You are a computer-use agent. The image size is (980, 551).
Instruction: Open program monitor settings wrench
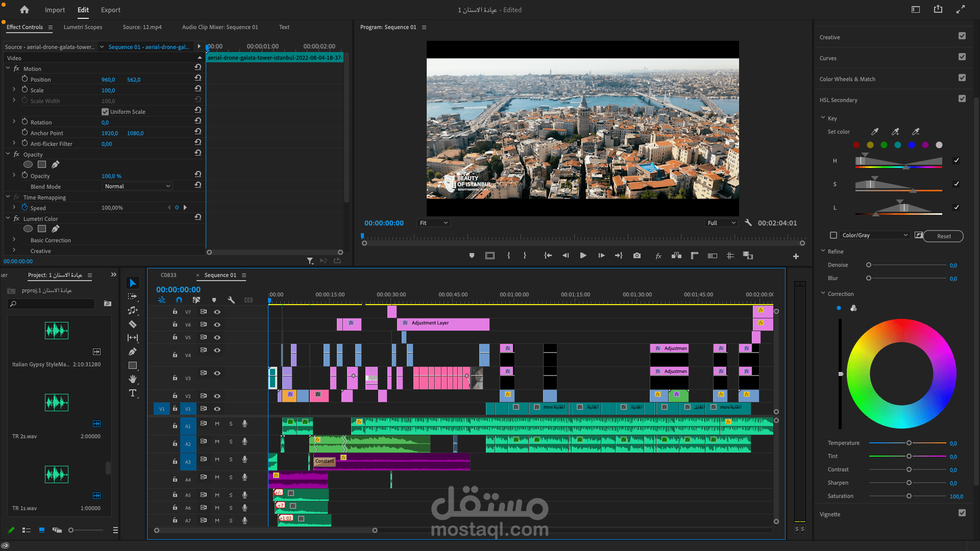click(748, 222)
